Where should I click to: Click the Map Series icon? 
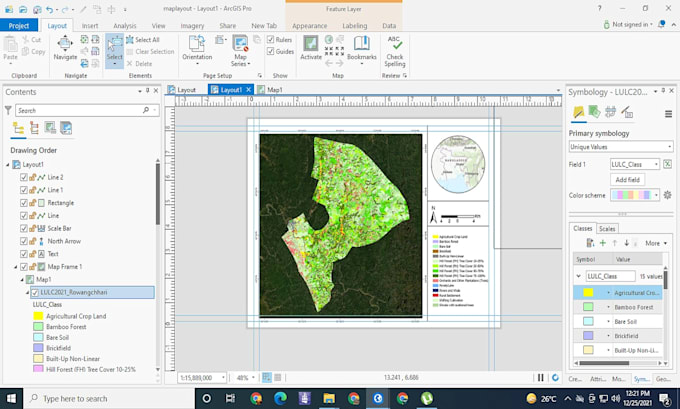[240, 44]
